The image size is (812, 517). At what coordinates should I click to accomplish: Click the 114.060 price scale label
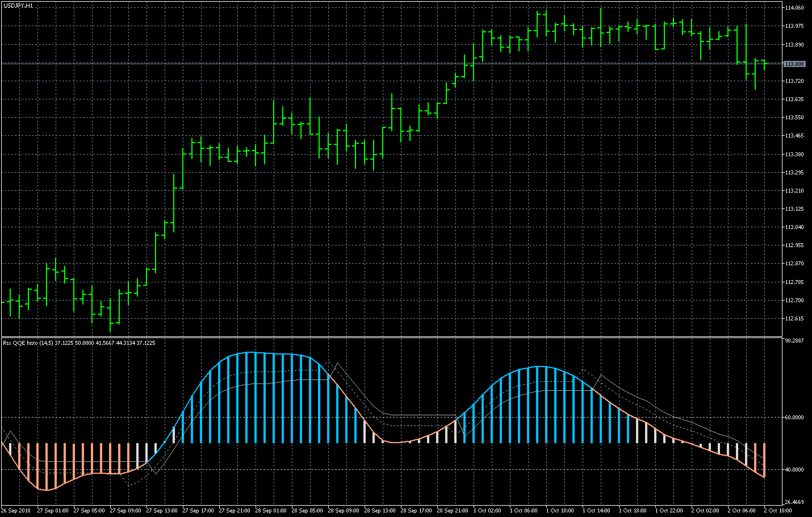(794, 8)
